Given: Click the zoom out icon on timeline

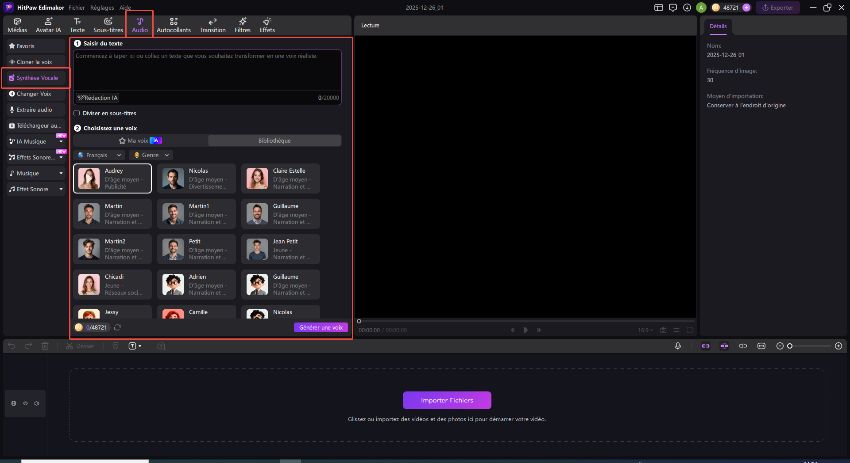Looking at the screenshot, I should tap(780, 346).
